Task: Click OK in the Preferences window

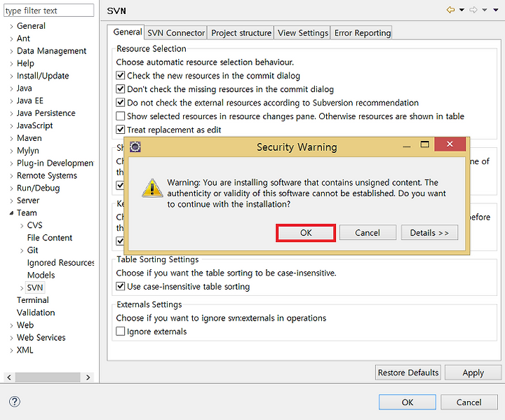Action: click(408, 402)
